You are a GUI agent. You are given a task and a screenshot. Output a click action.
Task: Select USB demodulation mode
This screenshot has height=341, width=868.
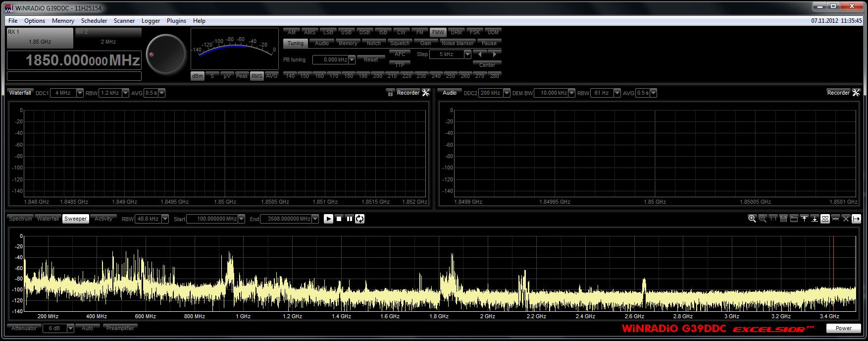click(x=346, y=32)
